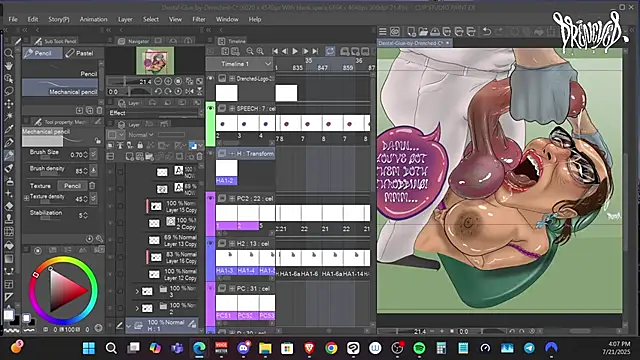Click Navigator rotate left icon
Screen dimensions: 640x360
158,91
